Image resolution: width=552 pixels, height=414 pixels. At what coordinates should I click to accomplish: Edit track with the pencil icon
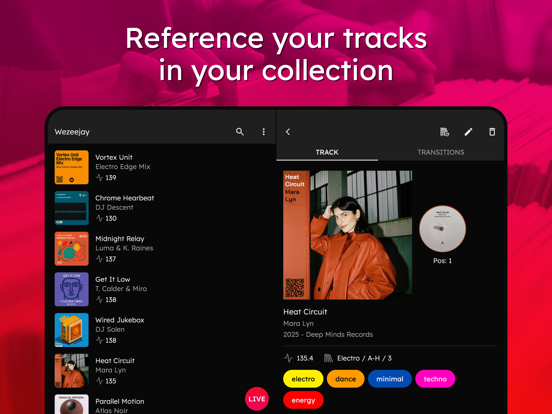pyautogui.click(x=468, y=132)
